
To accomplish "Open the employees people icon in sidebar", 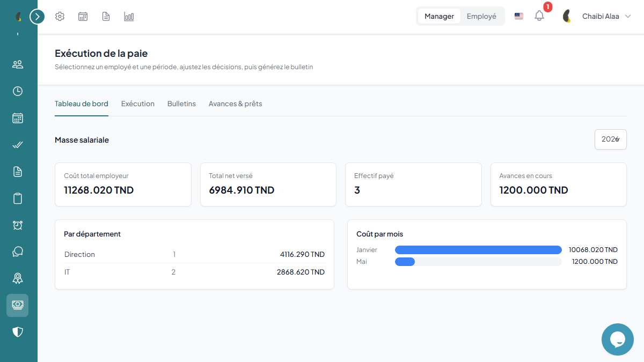I will [x=18, y=64].
